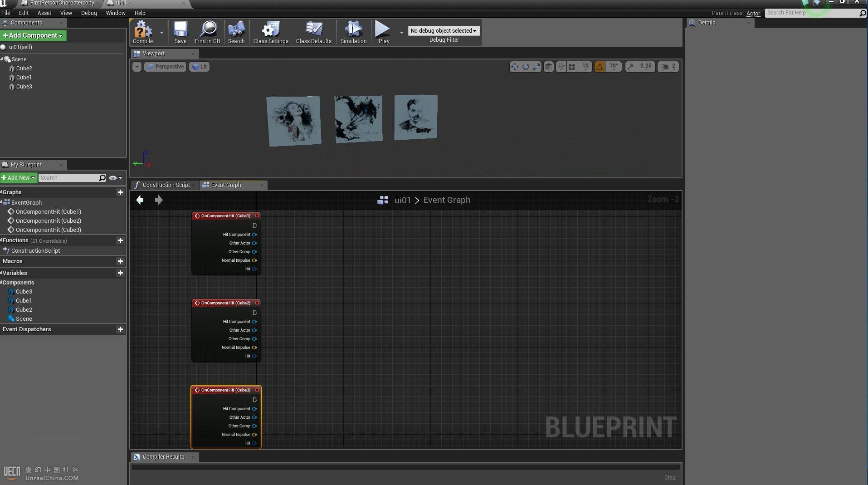The image size is (868, 485).
Task: Switch to FirstPersonCharactercopy tab
Action: click(62, 3)
